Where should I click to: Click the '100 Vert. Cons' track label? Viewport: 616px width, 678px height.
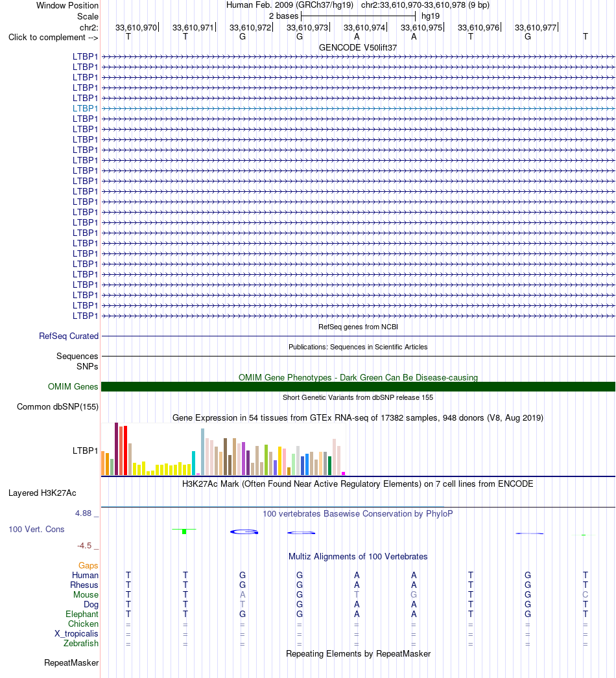(36, 530)
